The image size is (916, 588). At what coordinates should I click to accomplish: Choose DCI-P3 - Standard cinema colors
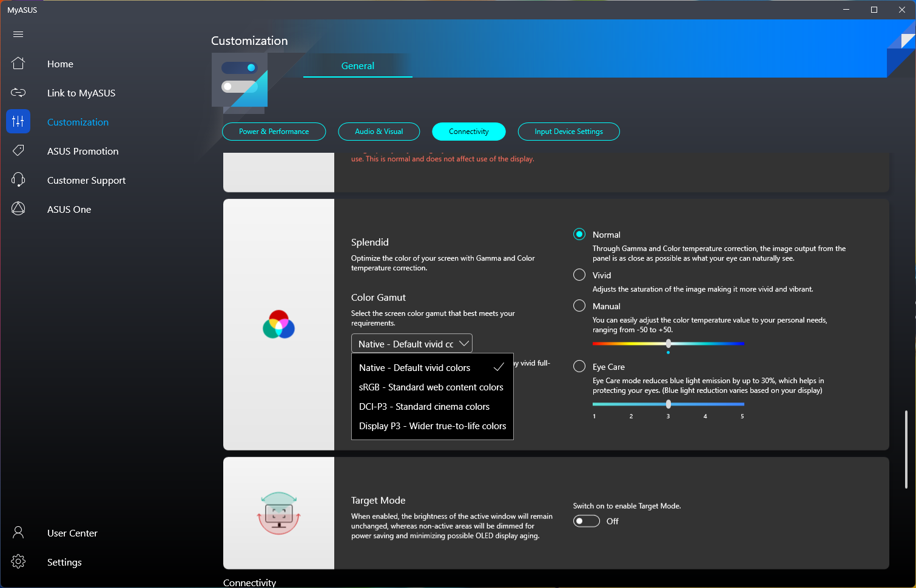[x=432, y=407]
